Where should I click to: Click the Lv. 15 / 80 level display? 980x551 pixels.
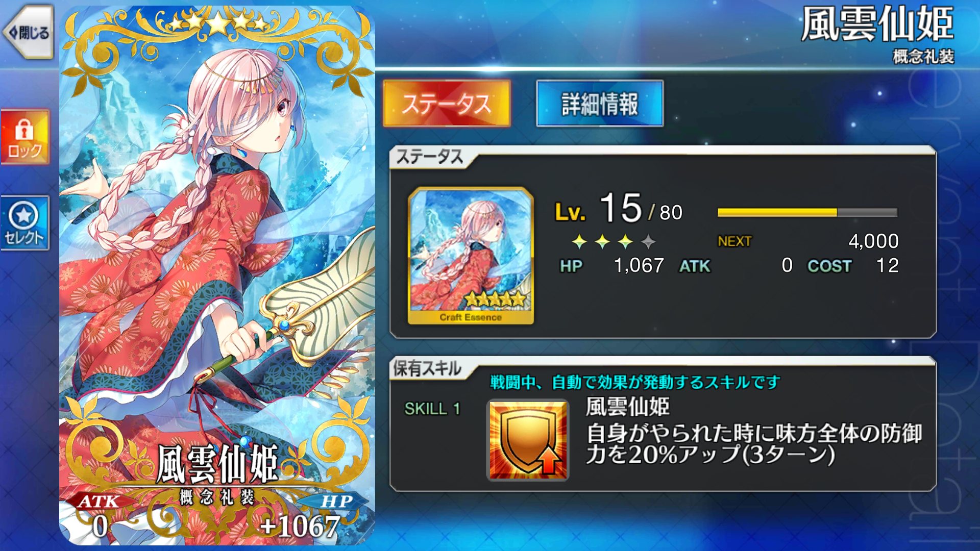coord(619,209)
